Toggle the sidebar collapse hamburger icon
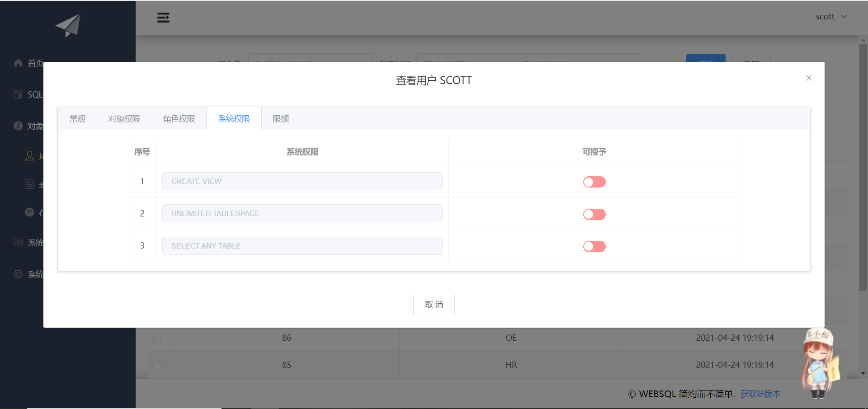 tap(163, 18)
